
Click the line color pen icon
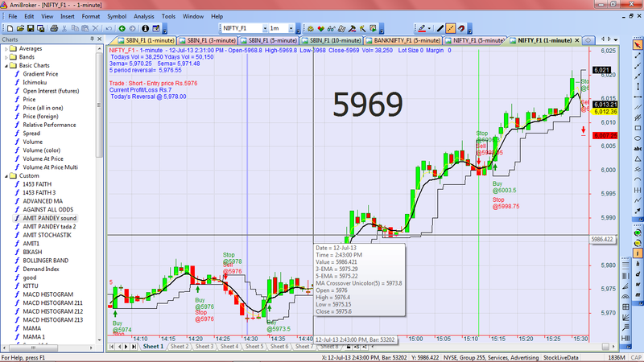(x=421, y=28)
